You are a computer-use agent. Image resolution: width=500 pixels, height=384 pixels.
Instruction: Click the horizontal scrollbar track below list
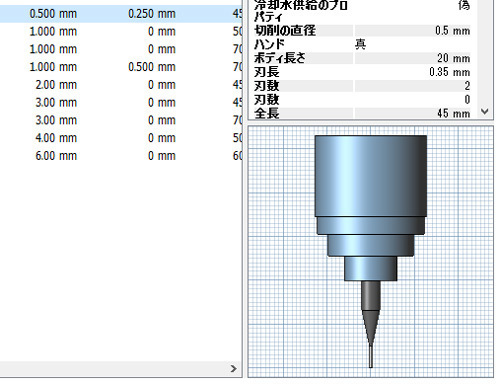point(113,369)
